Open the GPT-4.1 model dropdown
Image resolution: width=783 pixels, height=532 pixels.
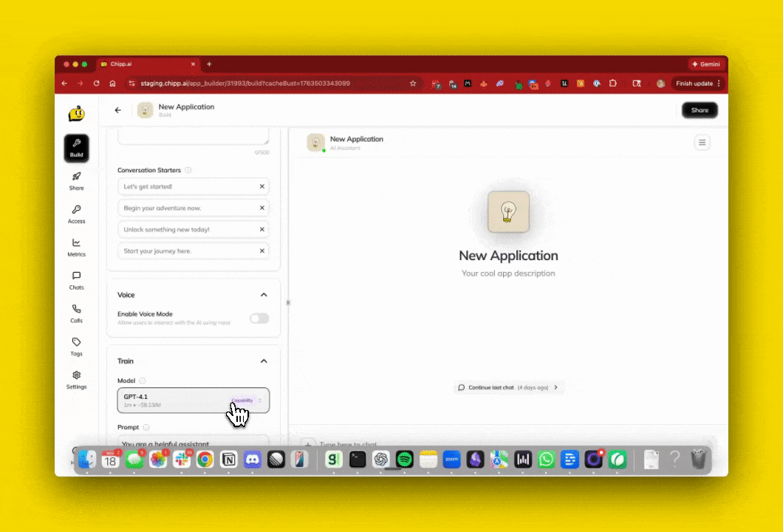click(x=193, y=400)
